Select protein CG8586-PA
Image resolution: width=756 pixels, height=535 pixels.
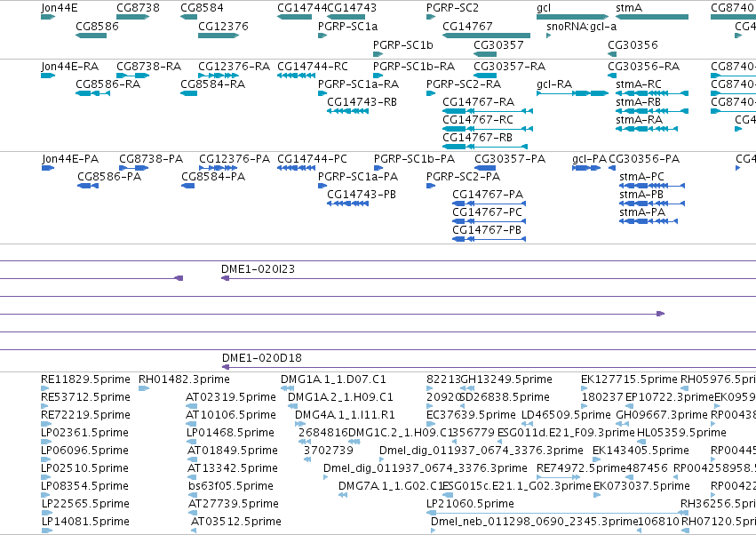109,177
